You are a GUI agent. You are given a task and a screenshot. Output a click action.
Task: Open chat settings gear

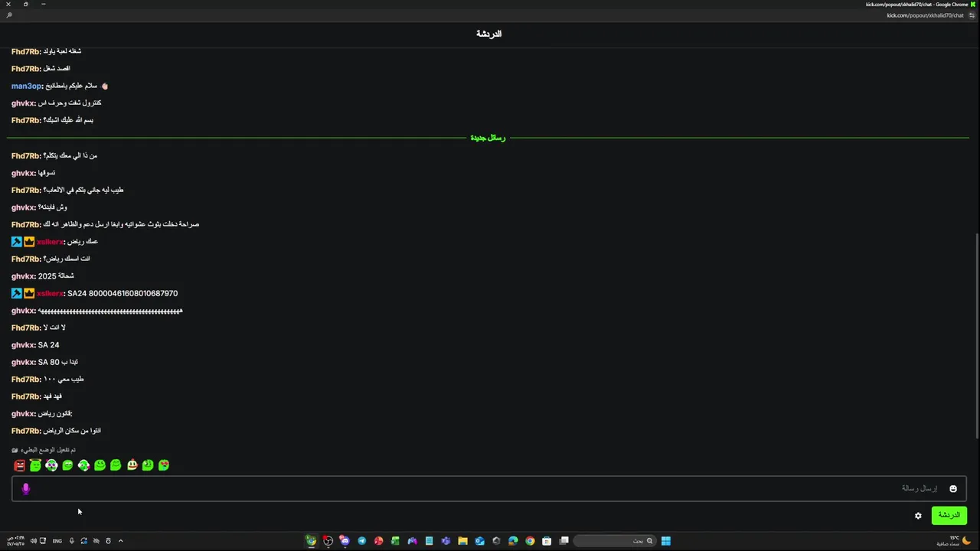click(918, 515)
